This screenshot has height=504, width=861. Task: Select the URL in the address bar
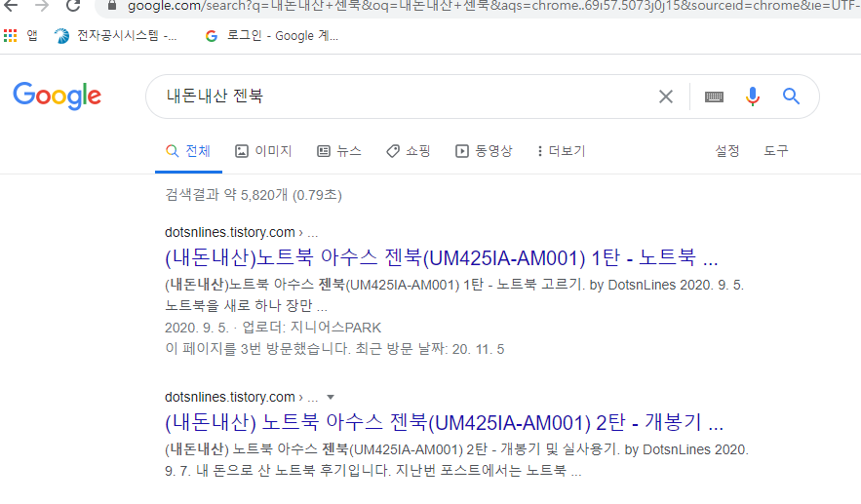[x=493, y=6]
